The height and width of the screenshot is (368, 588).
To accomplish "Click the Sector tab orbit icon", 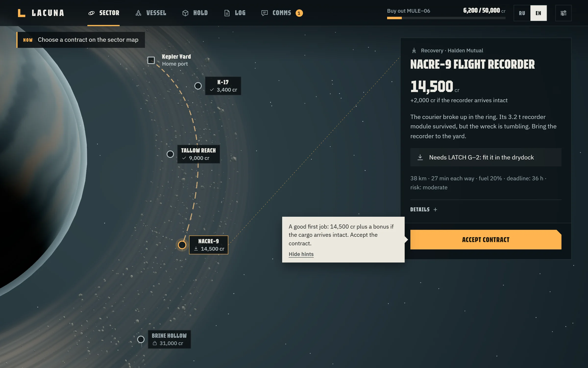I will pos(91,13).
